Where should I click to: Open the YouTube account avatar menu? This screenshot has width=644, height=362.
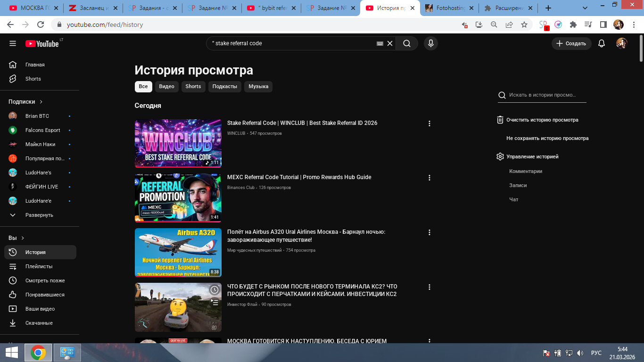coord(622,43)
